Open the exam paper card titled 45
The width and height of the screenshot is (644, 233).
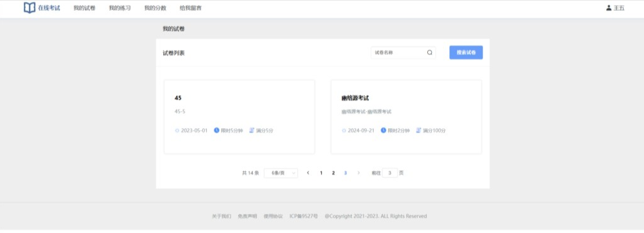click(x=239, y=117)
